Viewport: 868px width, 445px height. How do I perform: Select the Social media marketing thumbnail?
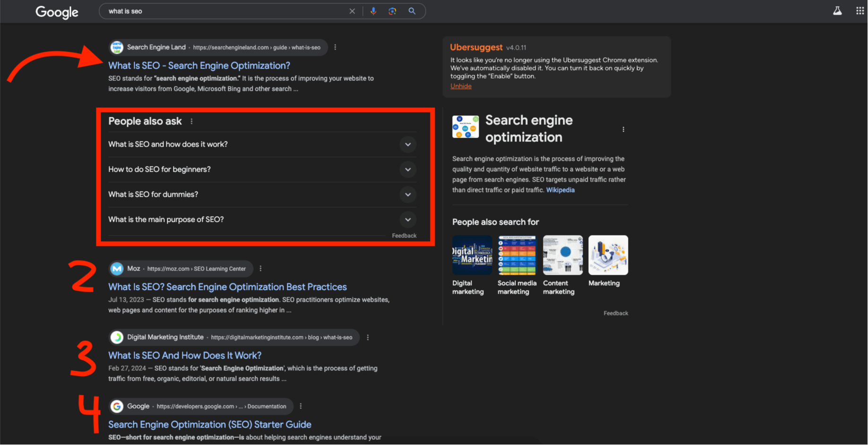click(517, 255)
